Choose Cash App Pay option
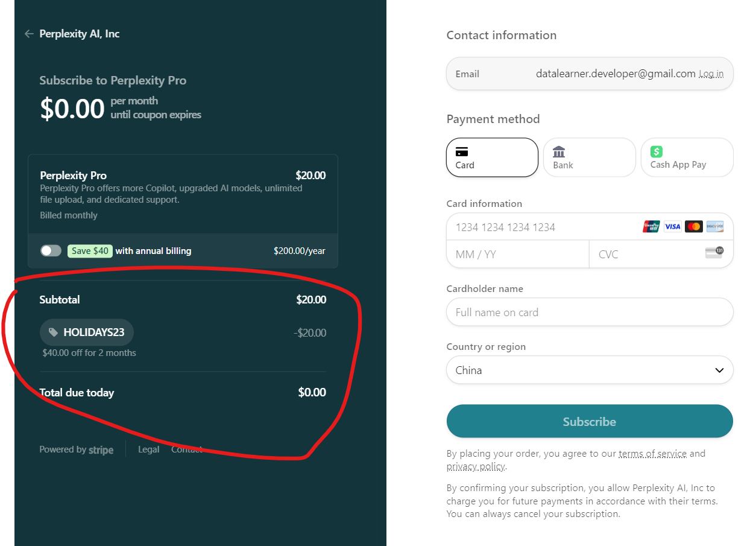Viewport: 756px width, 546px height. click(687, 157)
